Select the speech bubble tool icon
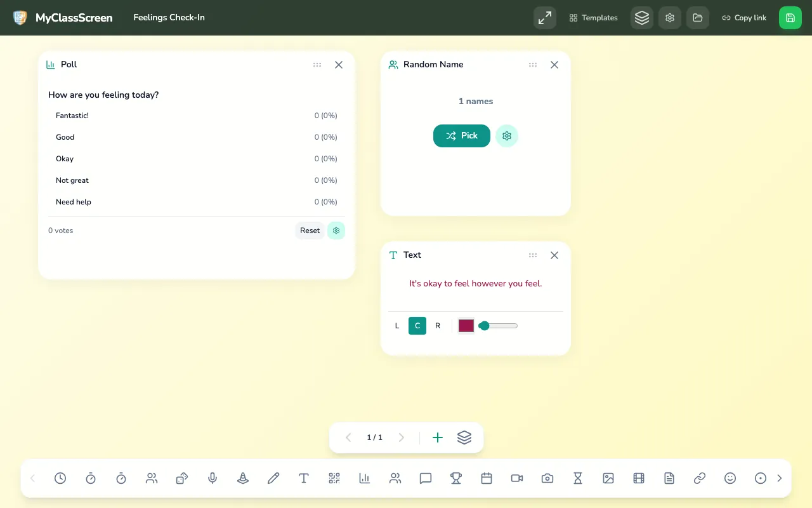 [426, 478]
